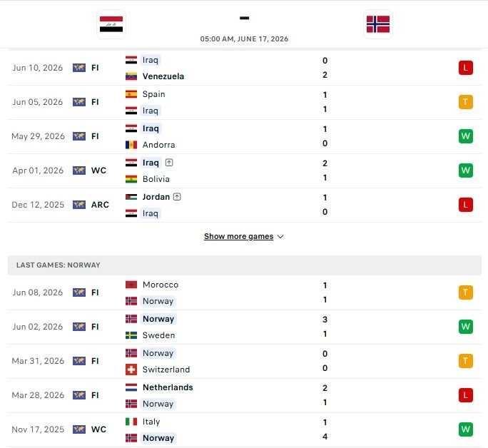Viewport: 488px width, 448px height.
Task: Click the Switzerland flag icon
Action: (x=131, y=370)
